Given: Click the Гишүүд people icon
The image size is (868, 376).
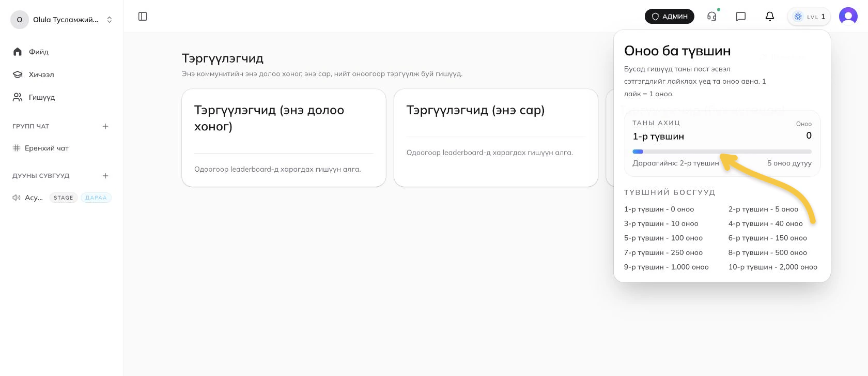Looking at the screenshot, I should click(x=18, y=97).
